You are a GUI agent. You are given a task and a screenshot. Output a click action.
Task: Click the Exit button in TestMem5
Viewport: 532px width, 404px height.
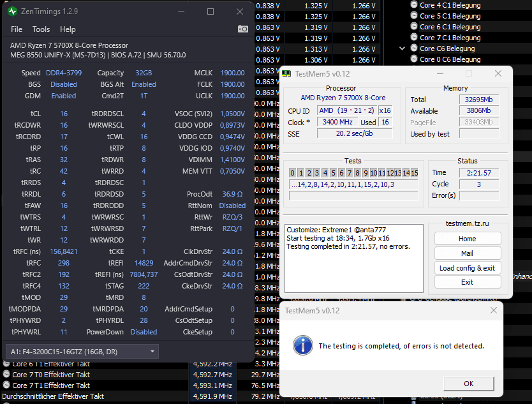(467, 282)
